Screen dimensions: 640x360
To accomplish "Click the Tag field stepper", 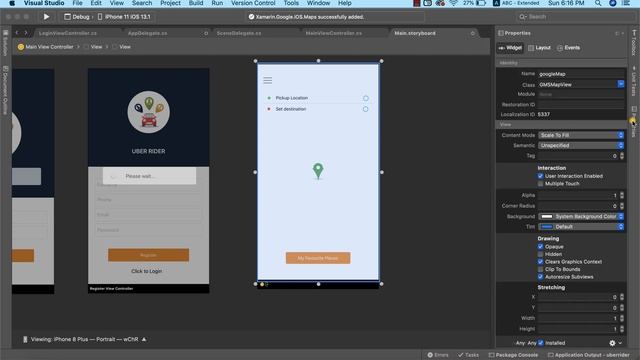I will pos(622,156).
